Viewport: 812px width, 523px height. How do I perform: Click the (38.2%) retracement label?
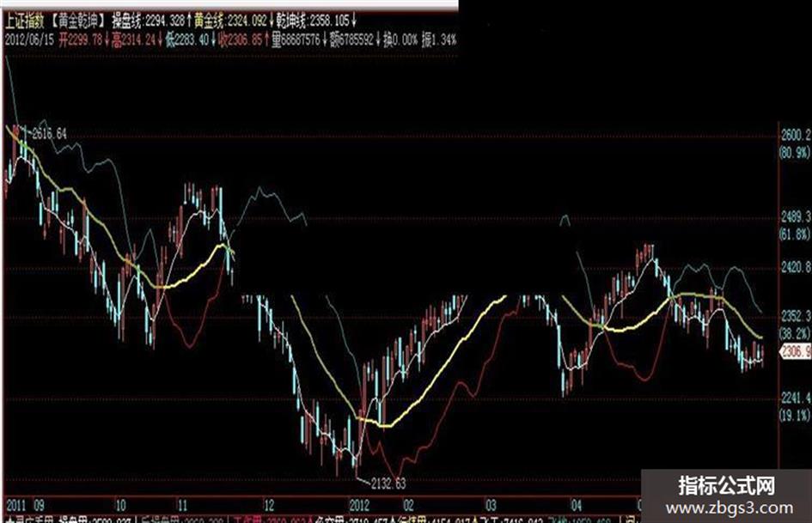[796, 332]
